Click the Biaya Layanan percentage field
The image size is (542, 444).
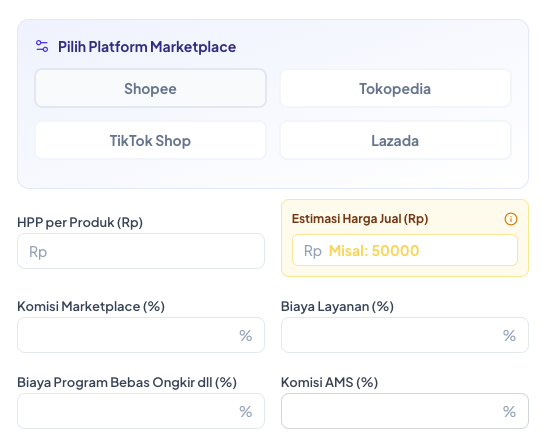[x=405, y=335]
